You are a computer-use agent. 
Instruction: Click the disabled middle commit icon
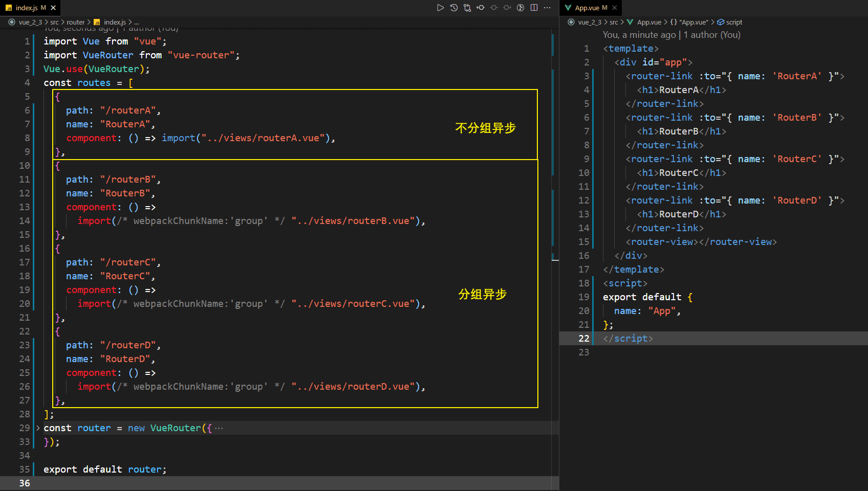pos(493,8)
